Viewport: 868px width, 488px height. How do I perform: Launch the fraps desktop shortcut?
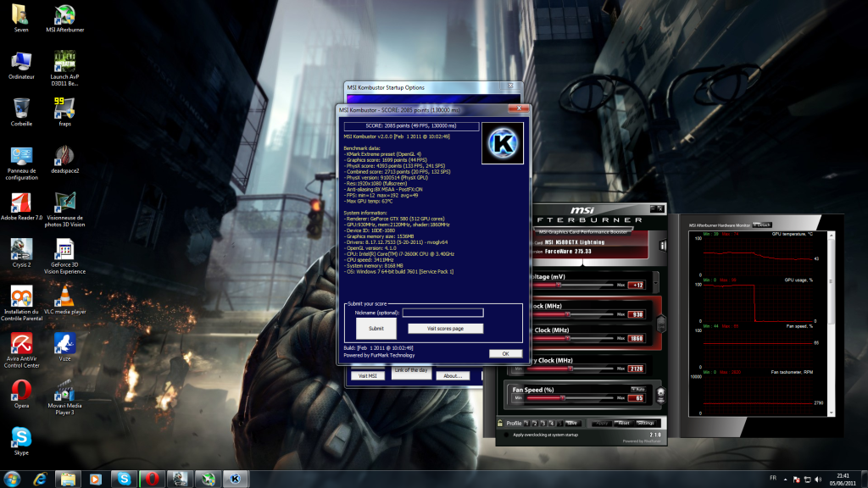click(64, 113)
